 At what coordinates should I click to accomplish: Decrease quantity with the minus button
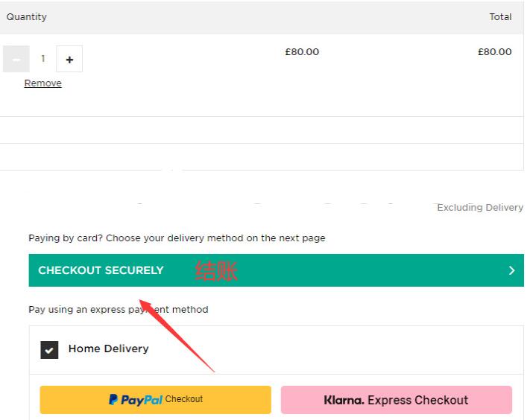[x=16, y=59]
